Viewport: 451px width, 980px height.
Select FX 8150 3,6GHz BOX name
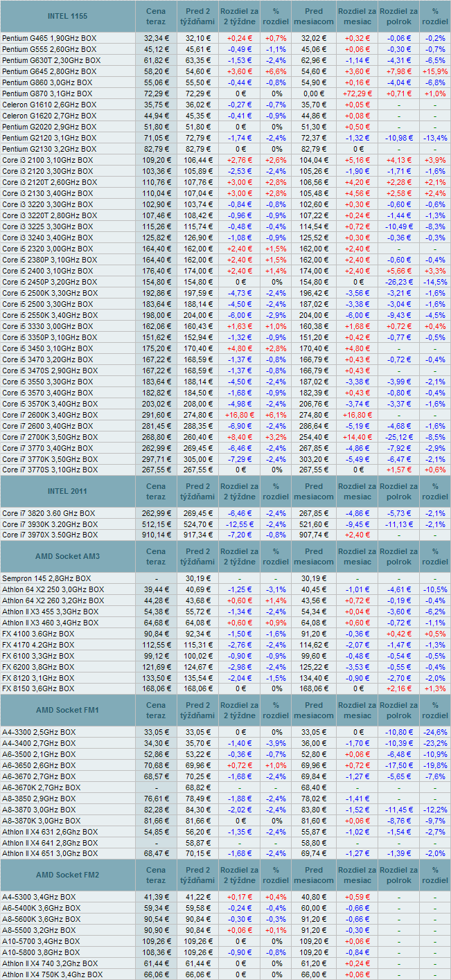(38, 688)
